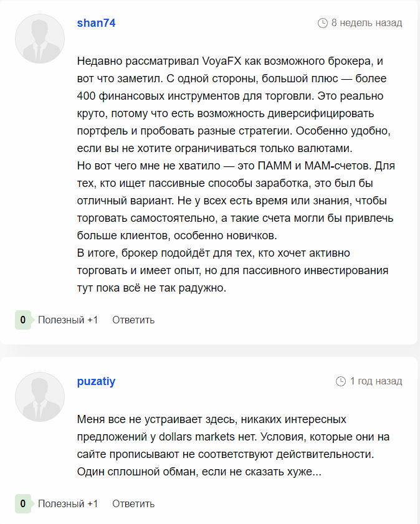Screen dimensions: 420x524
Task: Click the clock icon beside "8 недель назад"
Action: pyautogui.click(x=322, y=23)
